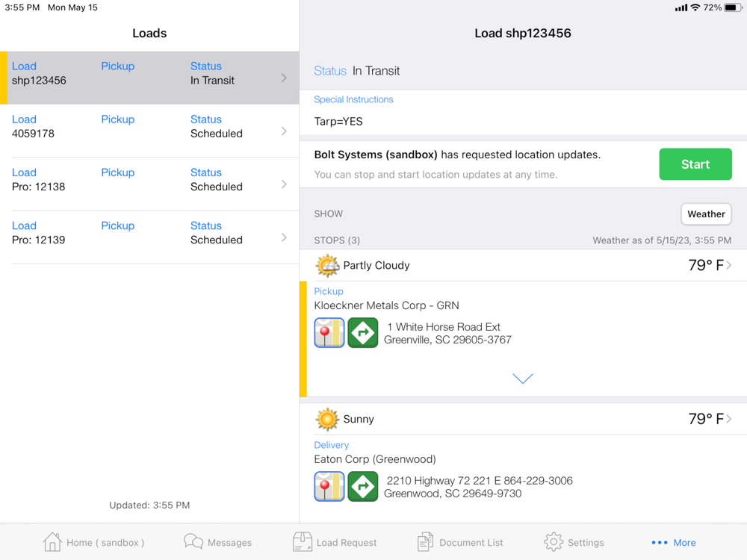Switch to Messages tab

point(217,542)
